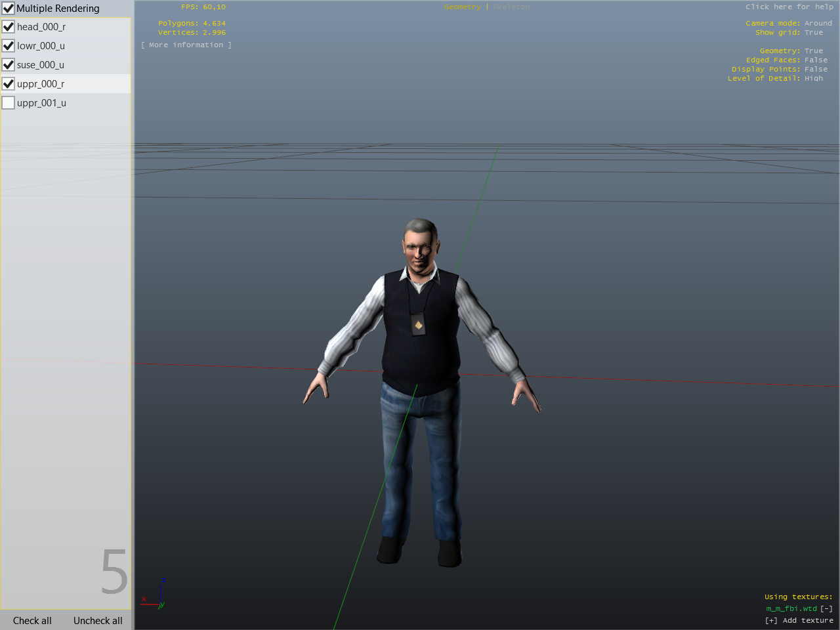This screenshot has height=630, width=840.
Task: Click the [+] Add texture option
Action: 799,621
